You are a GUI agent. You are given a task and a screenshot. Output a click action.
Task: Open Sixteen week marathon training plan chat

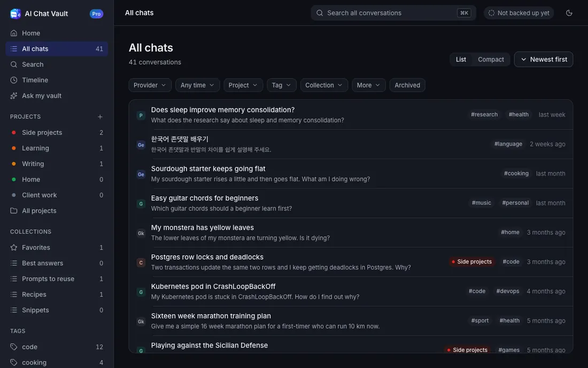[351, 321]
